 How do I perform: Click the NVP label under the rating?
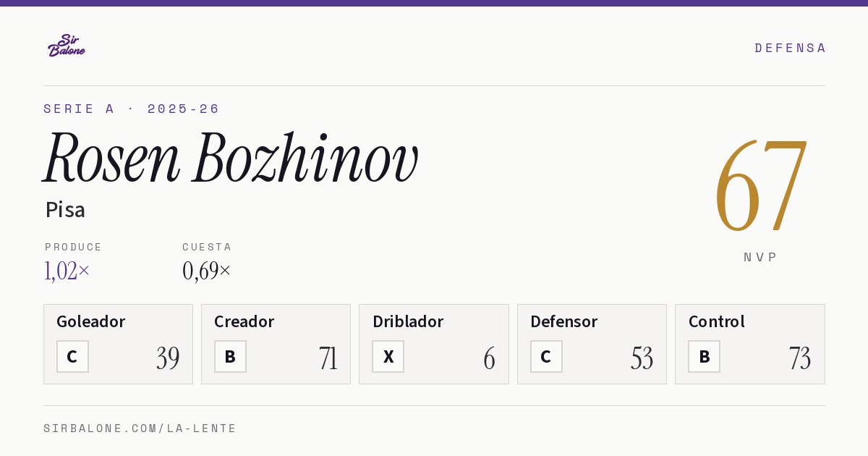pyautogui.click(x=760, y=257)
